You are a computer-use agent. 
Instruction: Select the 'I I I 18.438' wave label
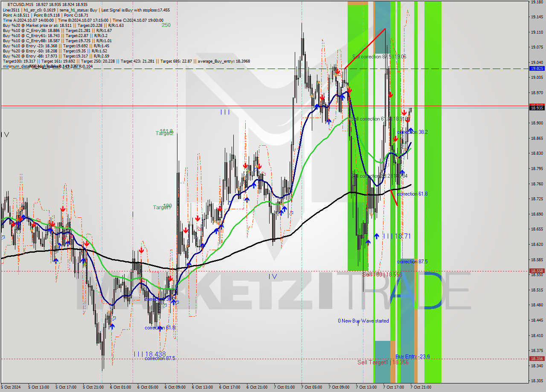pyautogui.click(x=149, y=354)
